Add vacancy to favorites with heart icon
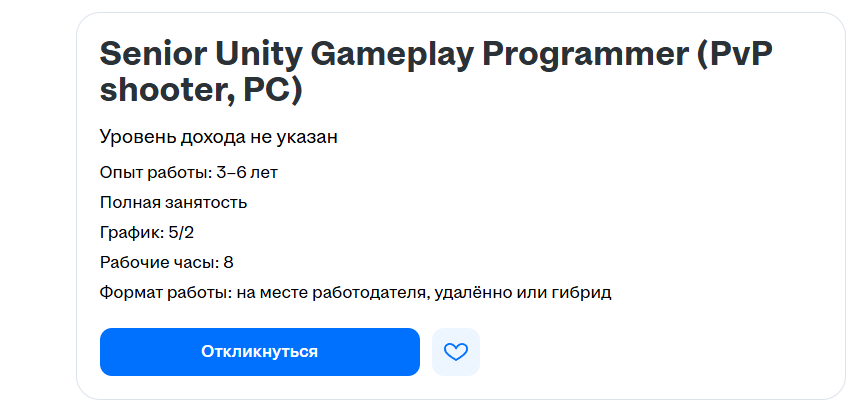Screen dimensions: 858x419 456,352
